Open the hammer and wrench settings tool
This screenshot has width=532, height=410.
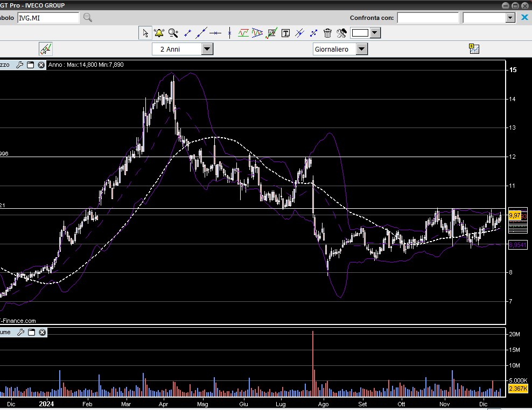pos(341,33)
